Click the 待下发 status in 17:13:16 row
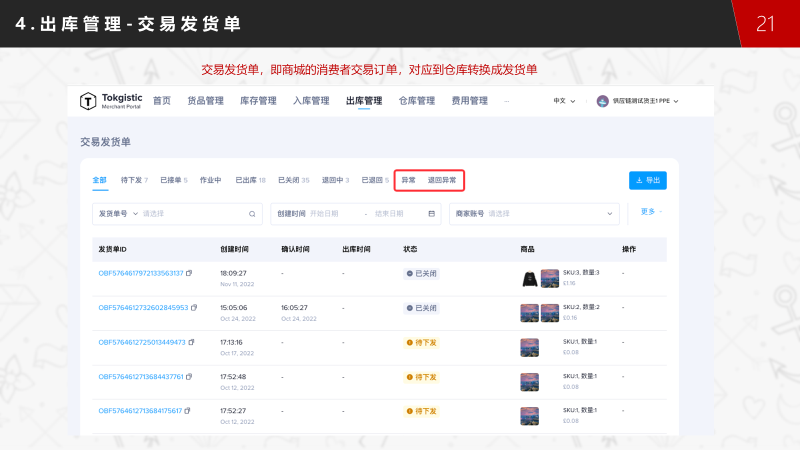The height and width of the screenshot is (450, 800). 421,343
